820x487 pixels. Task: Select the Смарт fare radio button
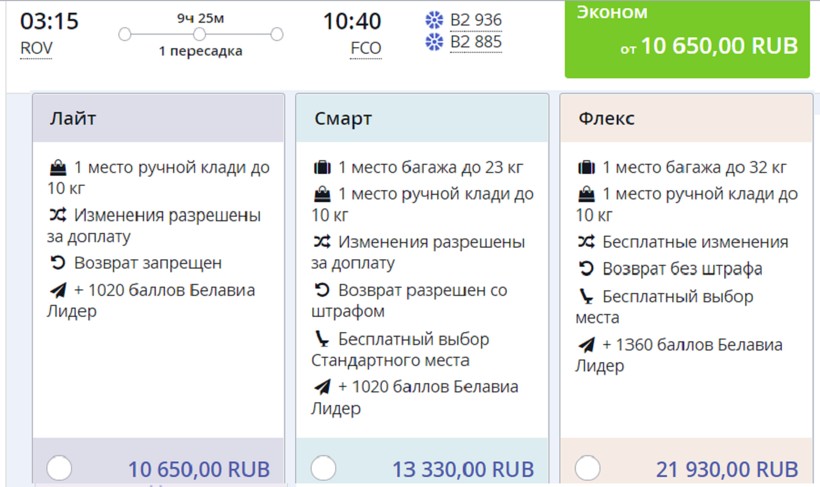click(x=323, y=468)
